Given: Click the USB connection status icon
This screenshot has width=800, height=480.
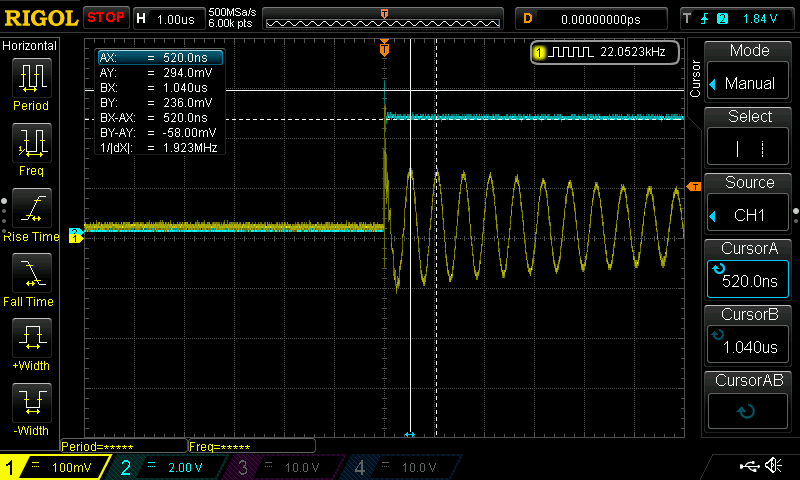Looking at the screenshot, I should coord(748,466).
